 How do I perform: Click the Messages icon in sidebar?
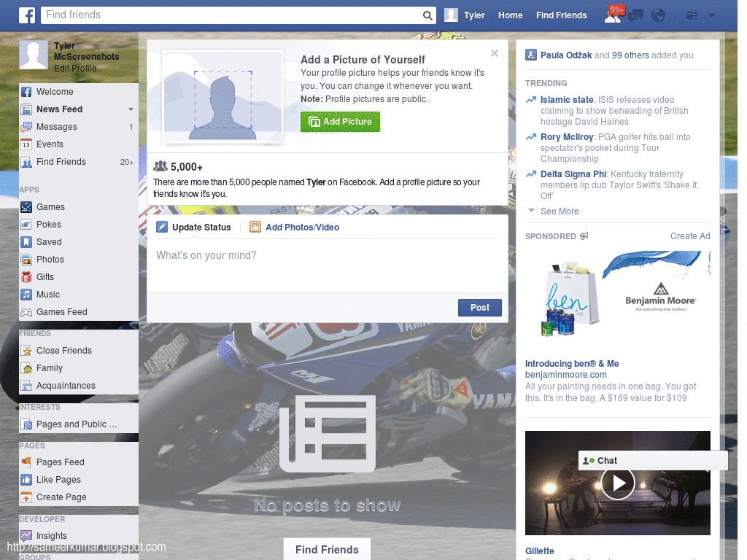pyautogui.click(x=26, y=127)
